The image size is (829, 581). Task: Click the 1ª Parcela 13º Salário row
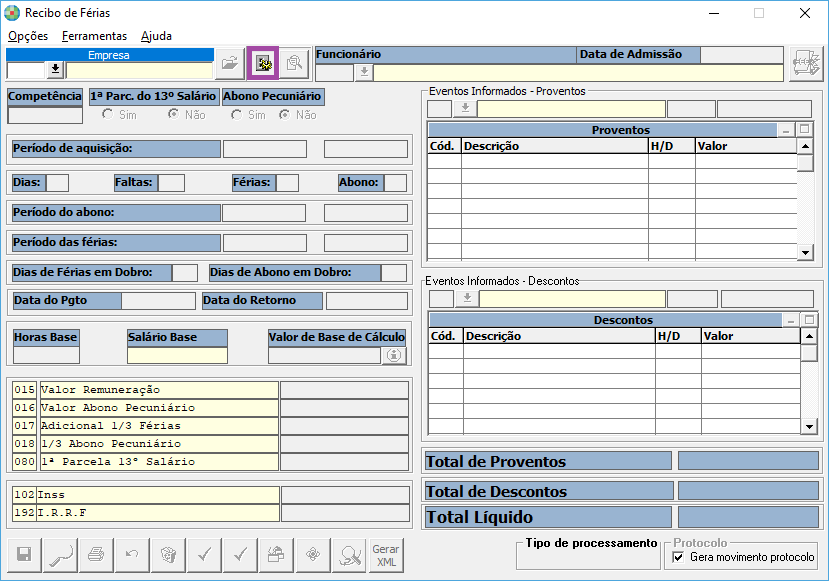(x=210, y=462)
